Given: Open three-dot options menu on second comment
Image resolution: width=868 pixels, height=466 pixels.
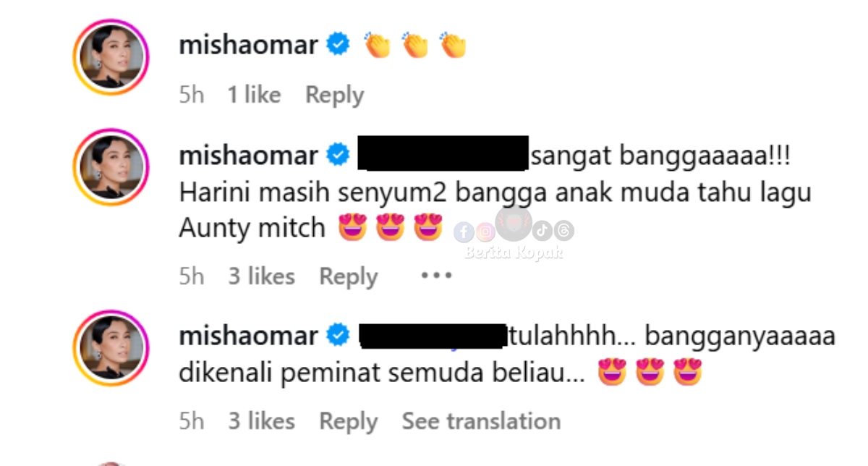Looking at the screenshot, I should tap(436, 276).
